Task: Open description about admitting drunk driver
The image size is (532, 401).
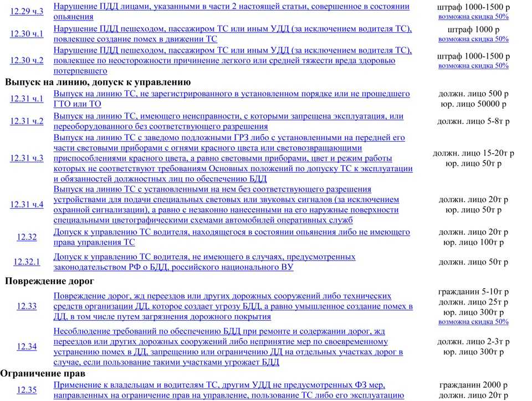Action: tap(232, 237)
